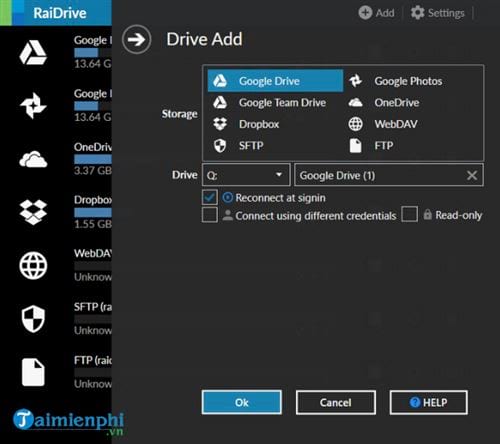The width and height of the screenshot is (500, 444).
Task: Select SFTP in the storage list
Action: coord(238,146)
